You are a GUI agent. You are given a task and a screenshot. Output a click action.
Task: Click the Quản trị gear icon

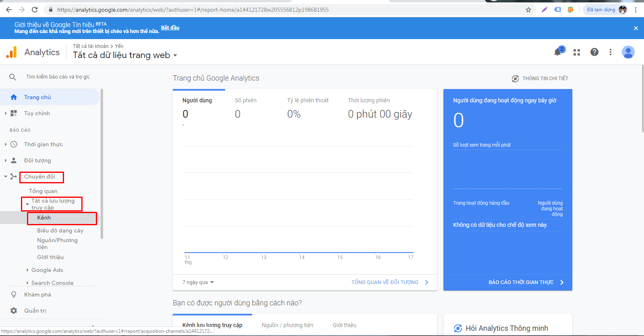click(14, 311)
